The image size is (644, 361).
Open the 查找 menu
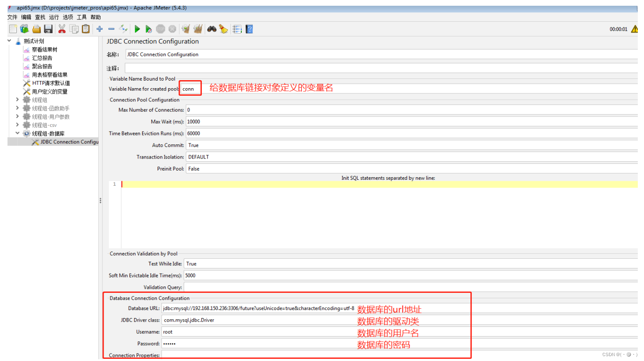(x=40, y=17)
